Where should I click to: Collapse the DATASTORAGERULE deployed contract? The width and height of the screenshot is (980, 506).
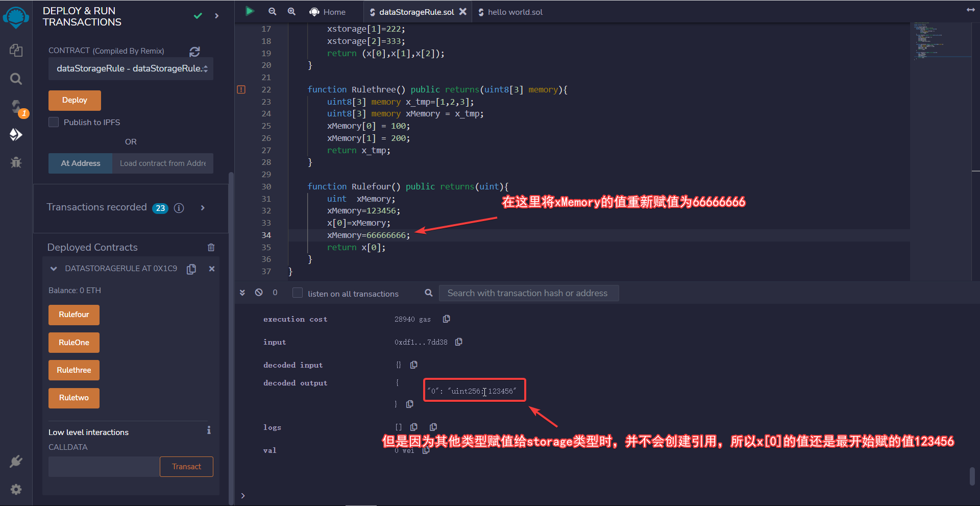click(54, 269)
